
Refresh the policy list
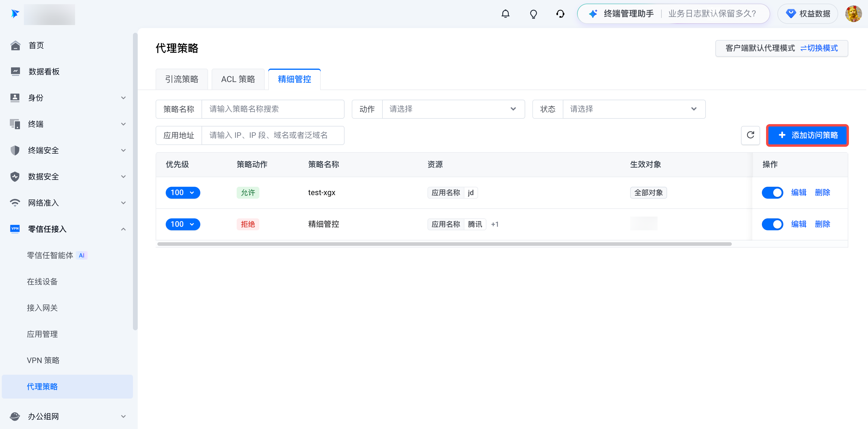[x=750, y=135]
